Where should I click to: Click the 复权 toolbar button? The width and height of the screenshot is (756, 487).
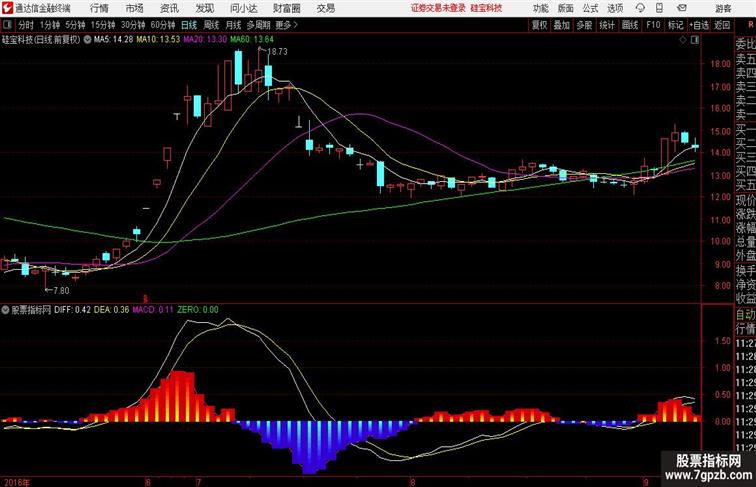coord(540,25)
